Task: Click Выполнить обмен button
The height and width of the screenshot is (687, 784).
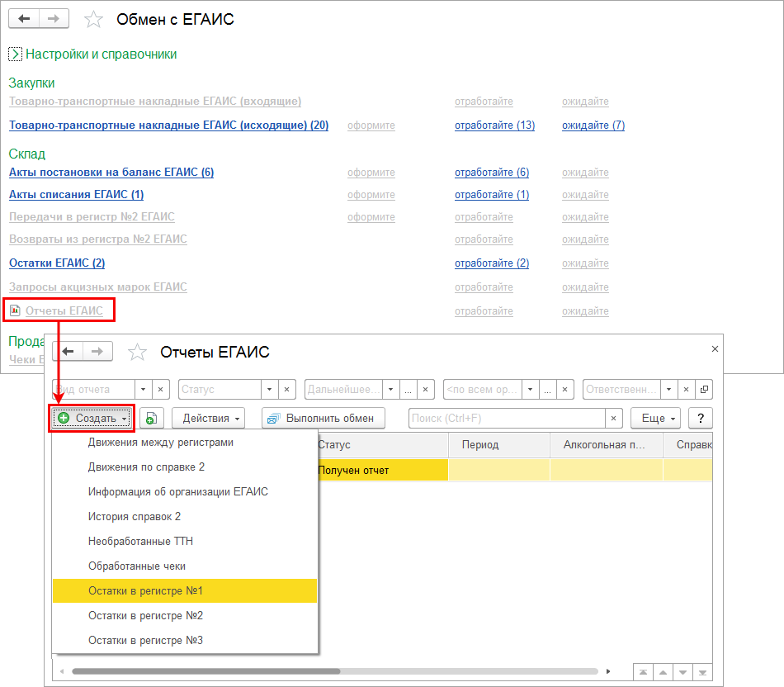Action: click(x=323, y=419)
